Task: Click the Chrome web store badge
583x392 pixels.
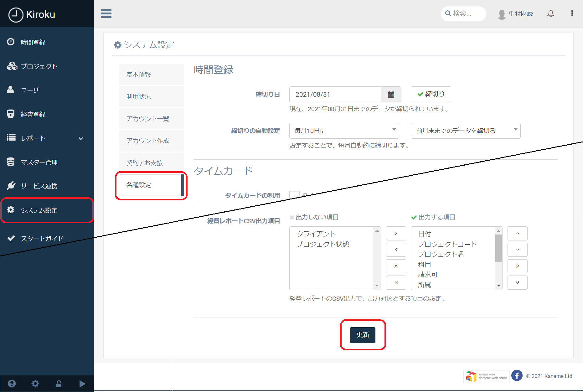Action: [486, 376]
